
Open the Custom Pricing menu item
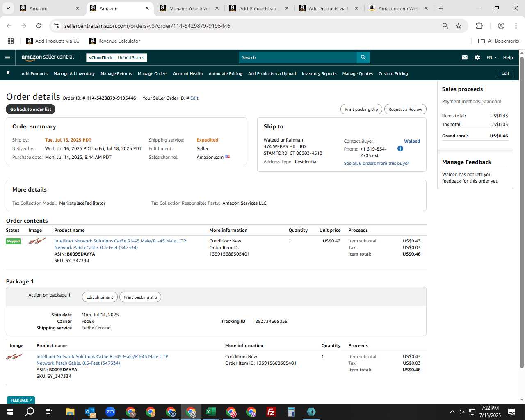click(393, 74)
